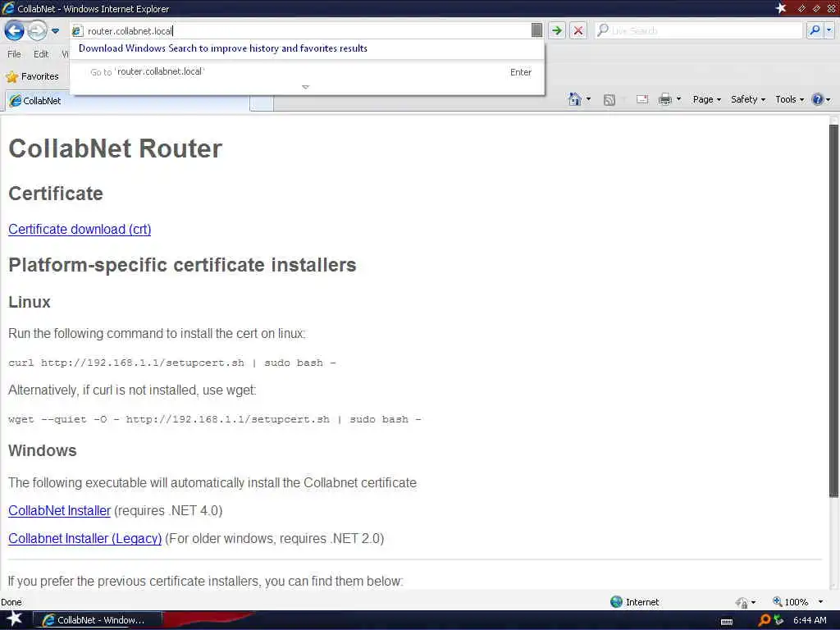Open the address bar history dropdown
840x630 pixels.
click(536, 30)
